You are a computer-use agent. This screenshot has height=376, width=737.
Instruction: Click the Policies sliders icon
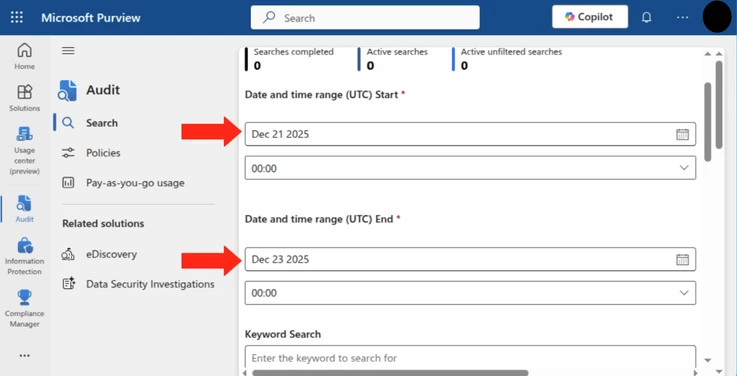pos(69,153)
